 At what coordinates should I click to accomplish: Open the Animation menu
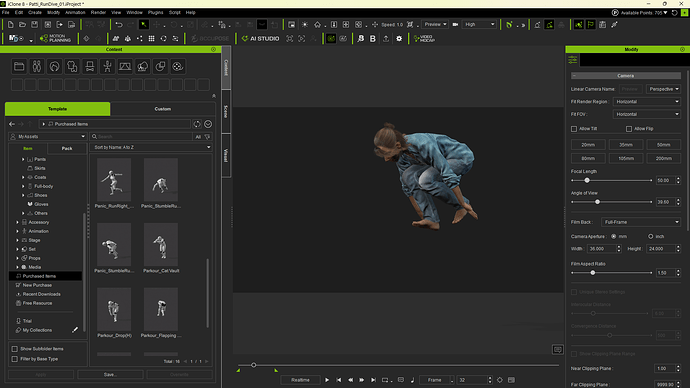point(75,12)
